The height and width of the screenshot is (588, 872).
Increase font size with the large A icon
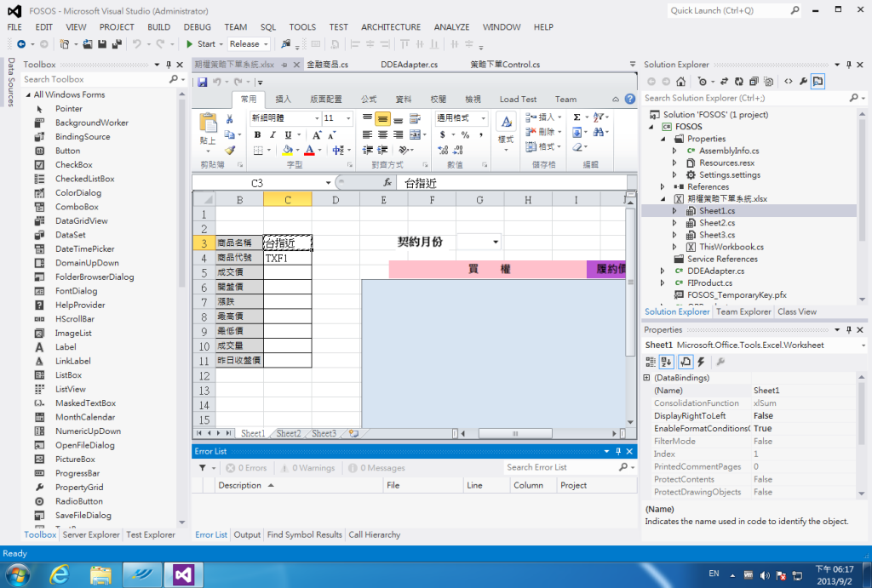317,134
